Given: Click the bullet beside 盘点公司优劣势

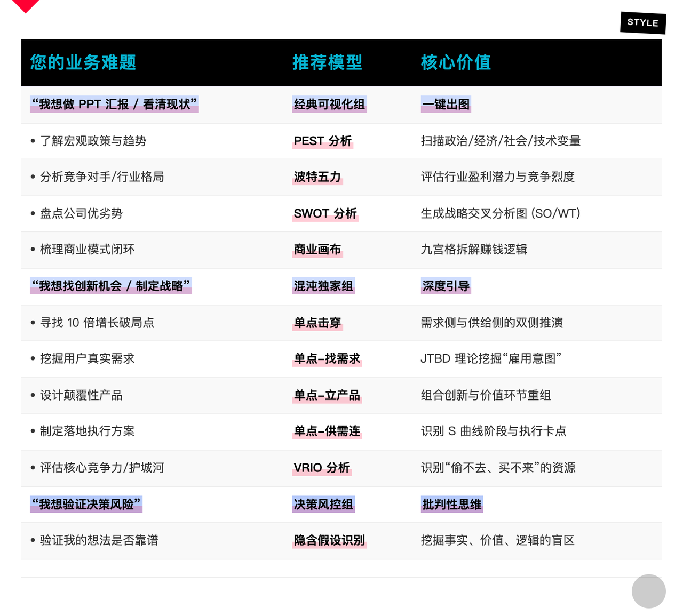Looking at the screenshot, I should coord(32,214).
